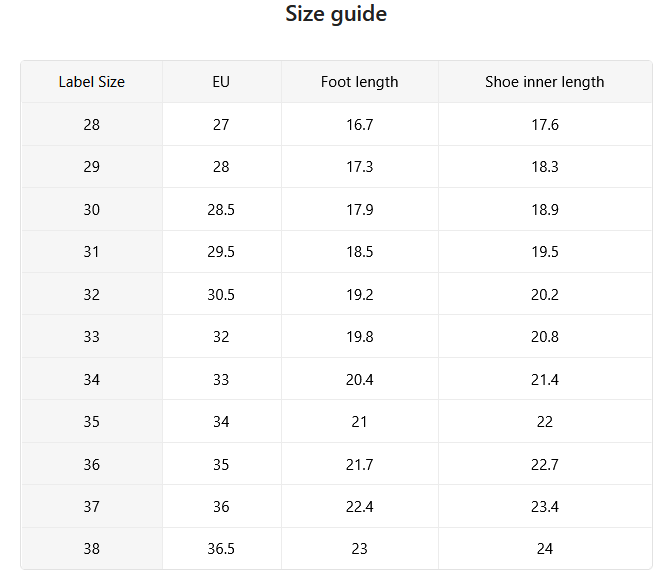Select label size 31 cell
Screen dimensions: 662x585
coord(92,252)
